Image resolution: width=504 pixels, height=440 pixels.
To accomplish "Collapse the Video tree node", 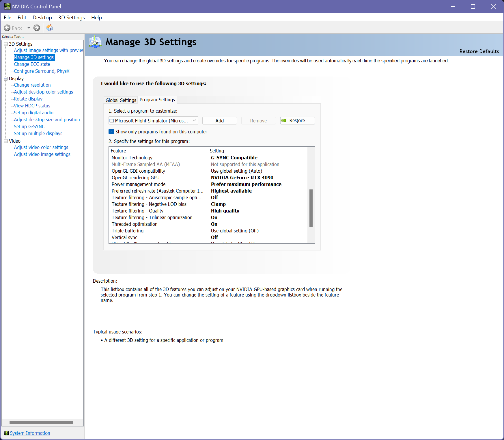I will [5, 141].
